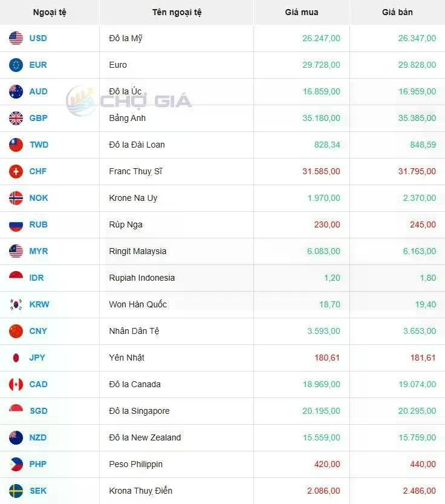Click the United States flag icon
Screen dimensions: 445x504
pyautogui.click(x=16, y=38)
